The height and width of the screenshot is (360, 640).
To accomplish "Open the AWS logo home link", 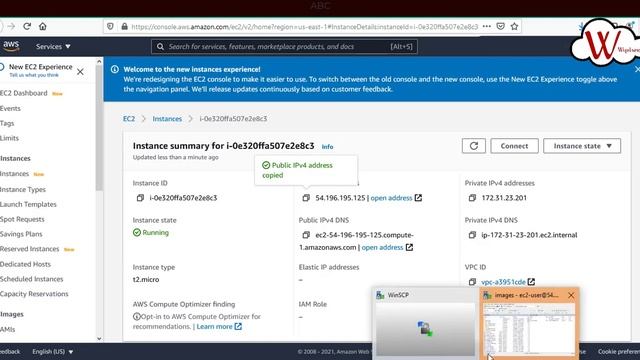I will click(11, 46).
